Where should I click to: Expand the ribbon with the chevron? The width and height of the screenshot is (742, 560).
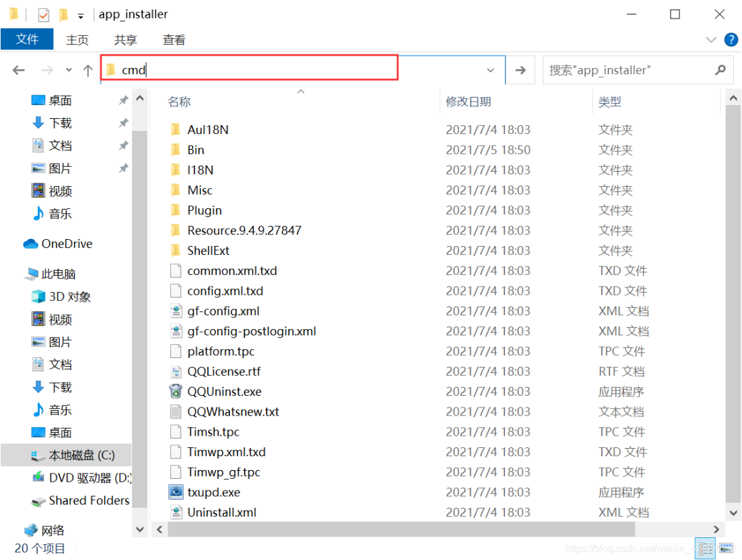pyautogui.click(x=711, y=40)
